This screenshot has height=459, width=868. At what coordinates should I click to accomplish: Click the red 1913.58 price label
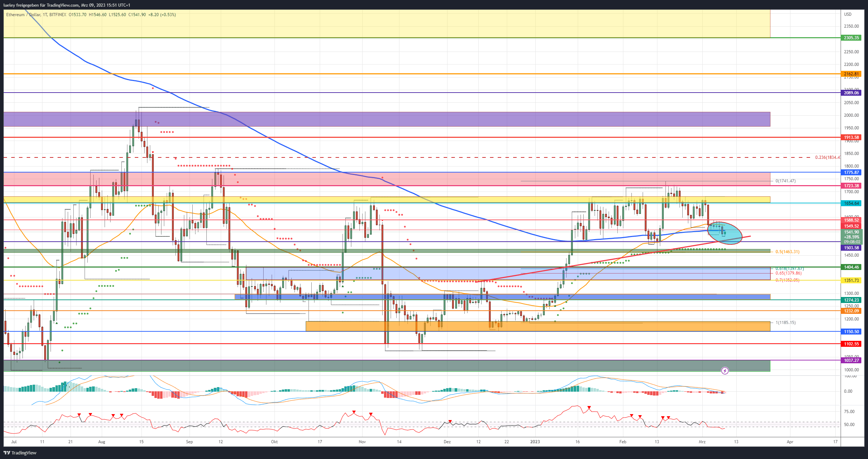coord(851,137)
